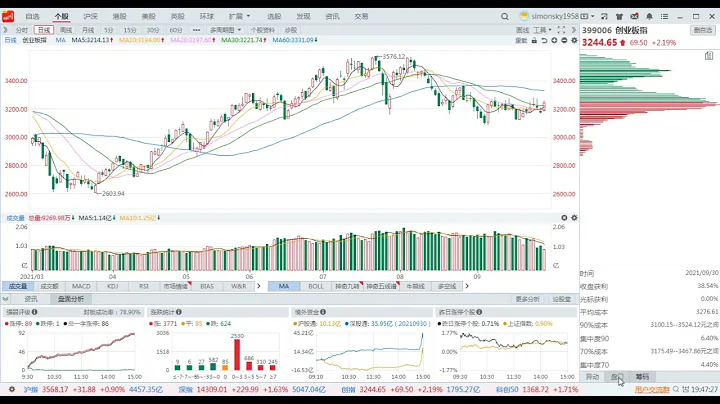Select the 30分 period
The height and width of the screenshot is (404, 720).
tap(153, 30)
